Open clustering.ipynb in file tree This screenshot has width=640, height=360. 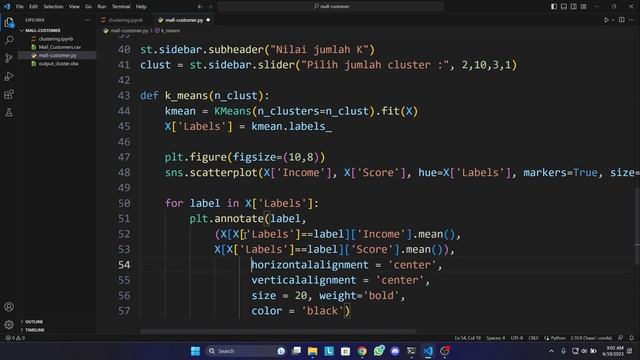click(56, 39)
